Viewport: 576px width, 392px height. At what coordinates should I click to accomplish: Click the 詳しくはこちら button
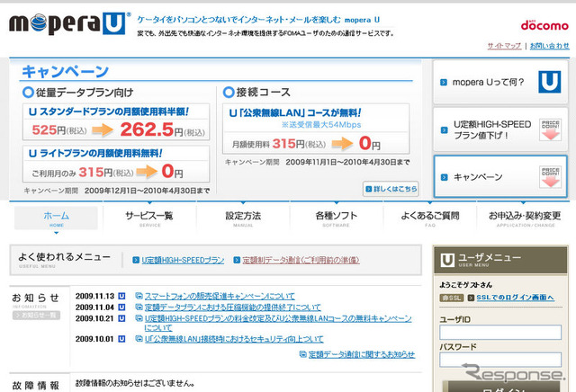click(x=391, y=189)
